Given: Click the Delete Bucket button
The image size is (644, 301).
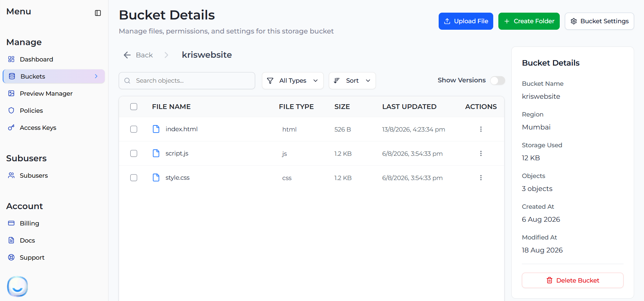Looking at the screenshot, I should pyautogui.click(x=573, y=281).
